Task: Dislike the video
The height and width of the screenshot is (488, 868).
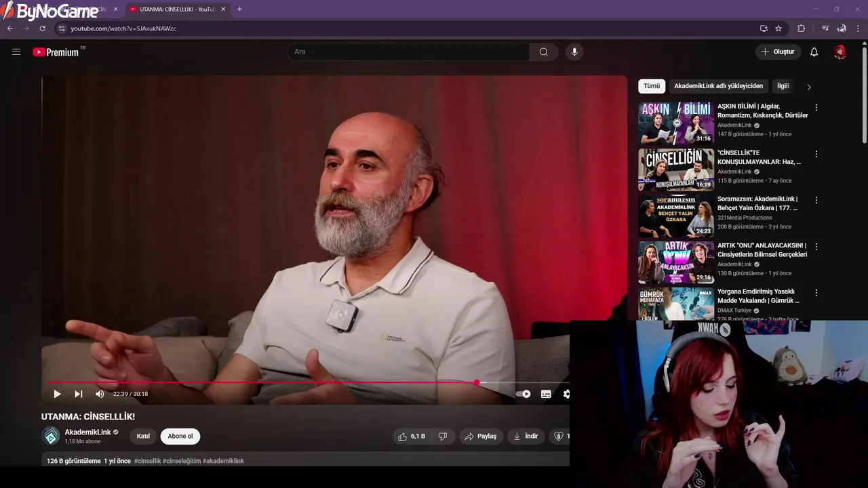Action: (443, 436)
